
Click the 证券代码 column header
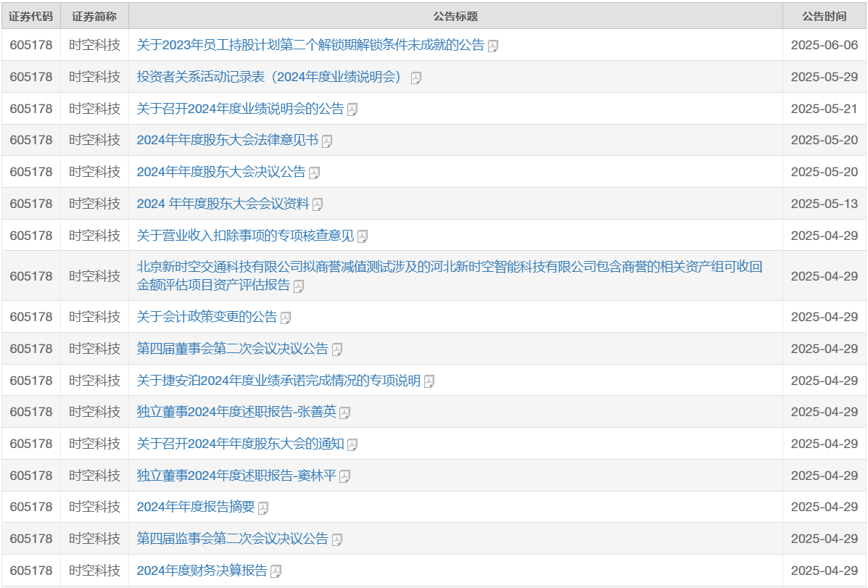30,16
